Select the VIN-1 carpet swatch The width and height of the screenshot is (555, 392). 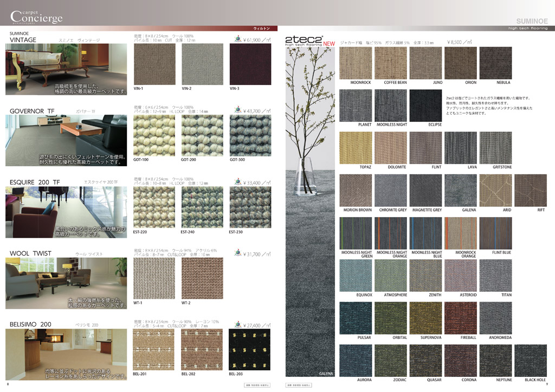click(154, 64)
